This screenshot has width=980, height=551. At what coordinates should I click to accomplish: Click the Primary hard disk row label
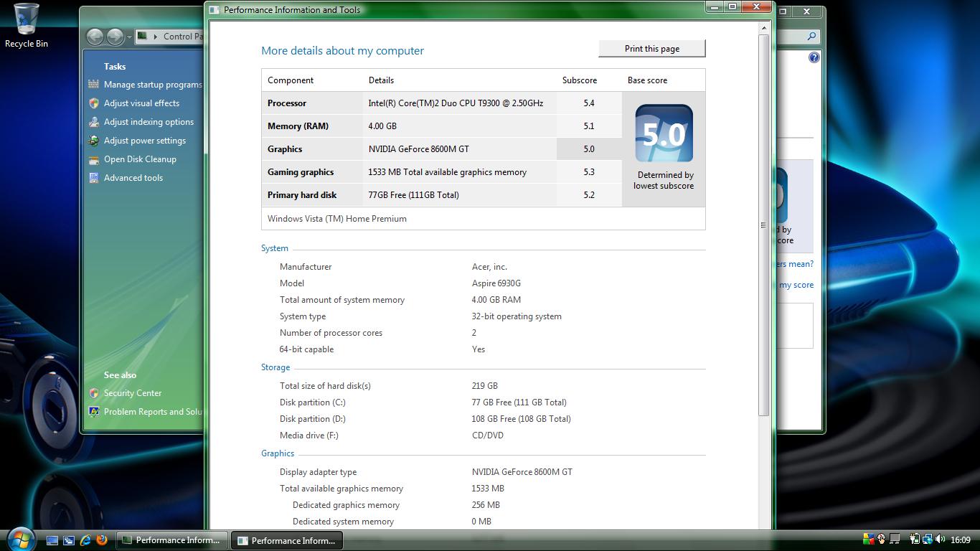click(302, 195)
